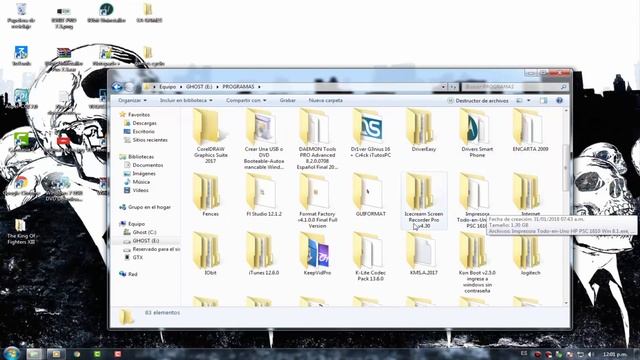Open the ENCARTA 2009 folder
This screenshot has height=360, width=640.
point(530,131)
